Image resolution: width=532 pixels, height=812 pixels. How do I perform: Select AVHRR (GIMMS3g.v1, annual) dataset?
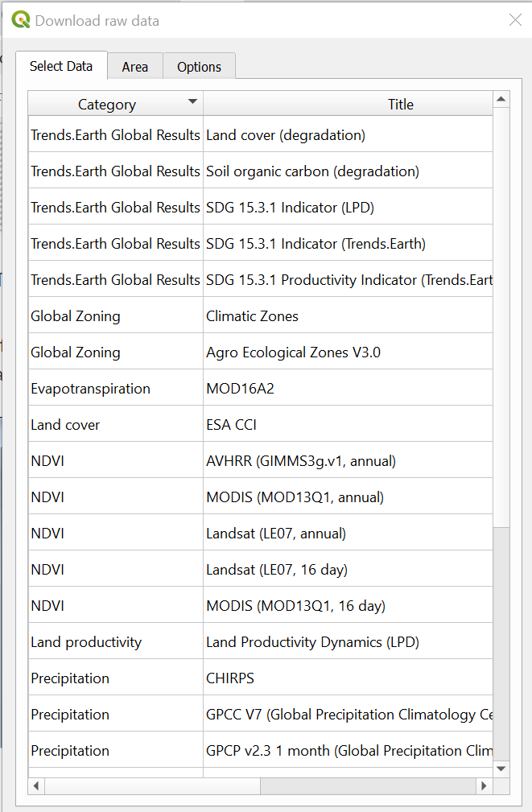tap(348, 461)
